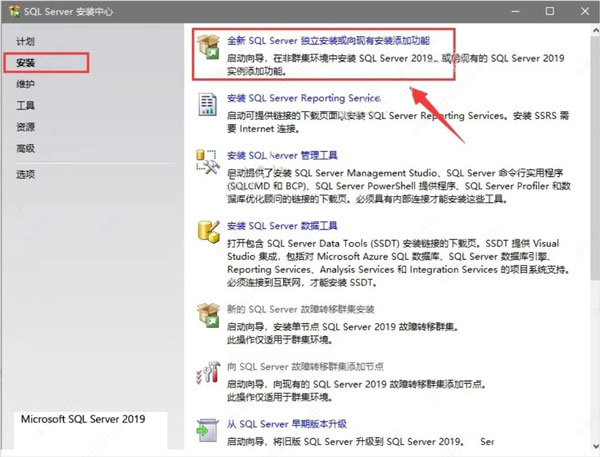Select 安装 in the left sidebar

click(x=27, y=63)
